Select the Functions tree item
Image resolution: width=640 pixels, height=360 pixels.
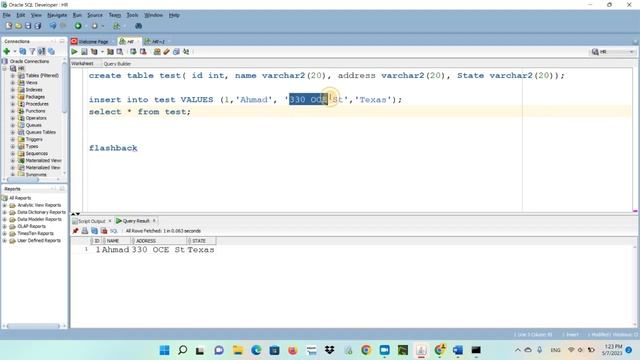pos(35,111)
